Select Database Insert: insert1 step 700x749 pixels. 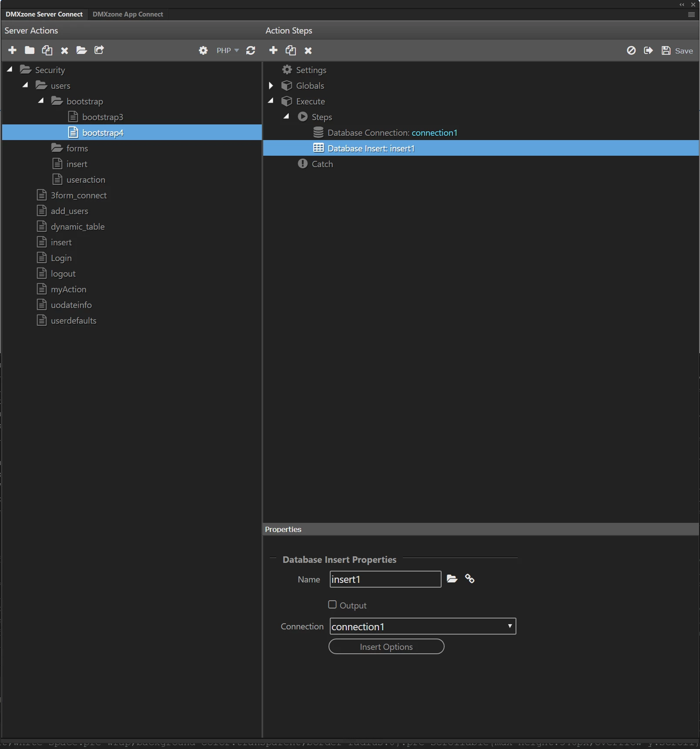481,148
